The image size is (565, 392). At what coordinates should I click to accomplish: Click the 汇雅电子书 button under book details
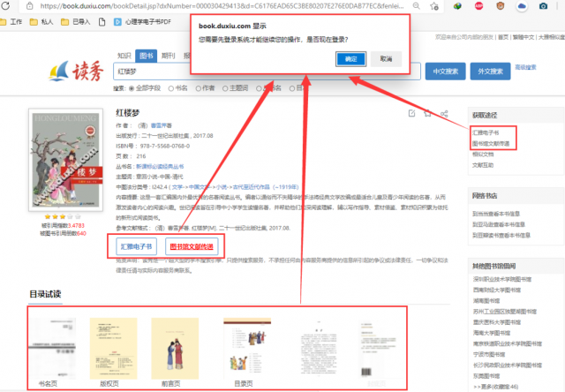(x=136, y=246)
